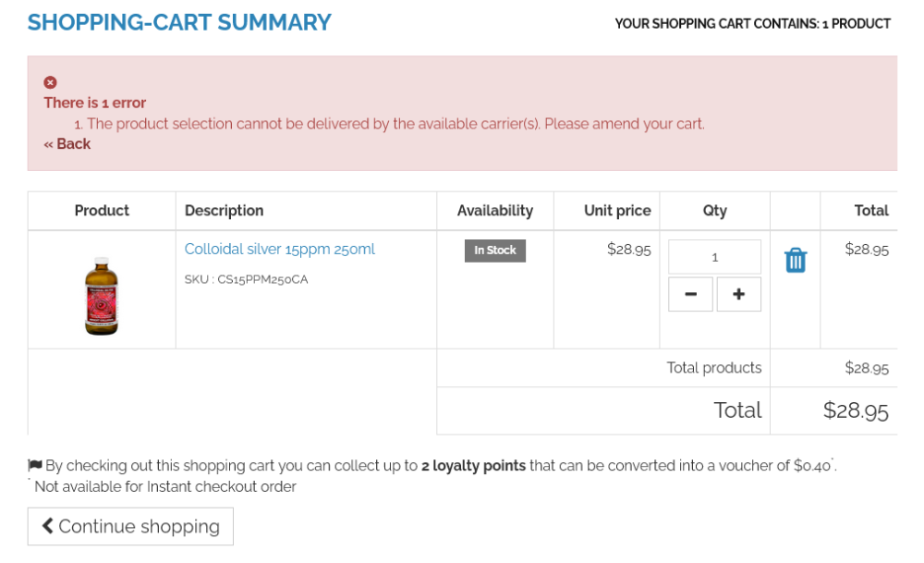Screen dimensions: 924x563
Task: Click the error cross icon in red banner
Action: point(50,81)
